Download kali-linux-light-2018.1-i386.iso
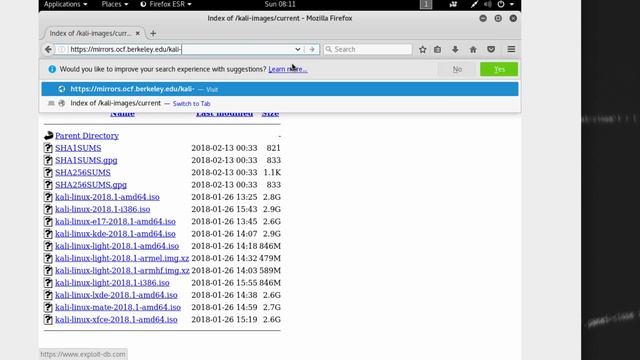640x360 pixels. coord(112,282)
